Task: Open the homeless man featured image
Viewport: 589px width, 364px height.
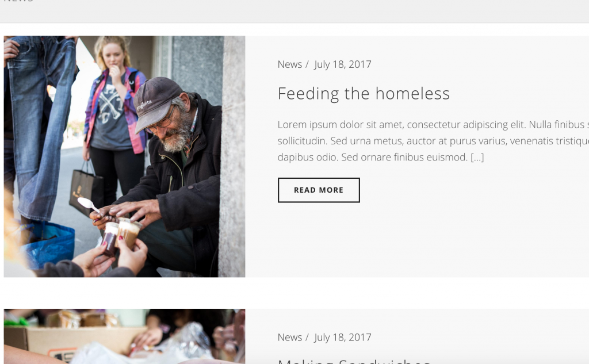Action: click(124, 156)
